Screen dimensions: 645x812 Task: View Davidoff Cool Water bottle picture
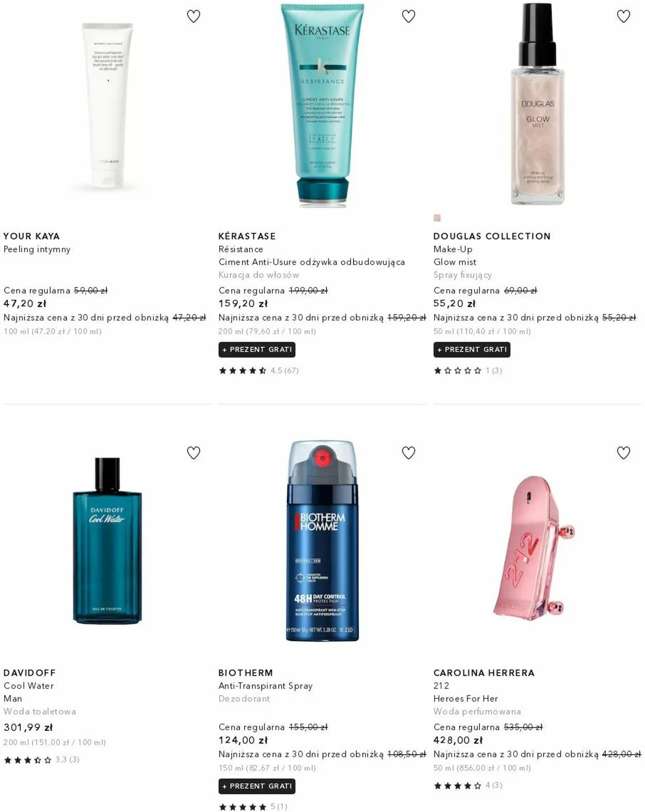click(x=107, y=541)
